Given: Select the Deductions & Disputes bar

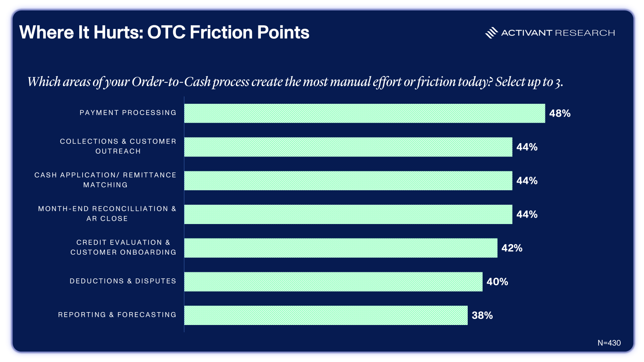Looking at the screenshot, I should pos(333,282).
